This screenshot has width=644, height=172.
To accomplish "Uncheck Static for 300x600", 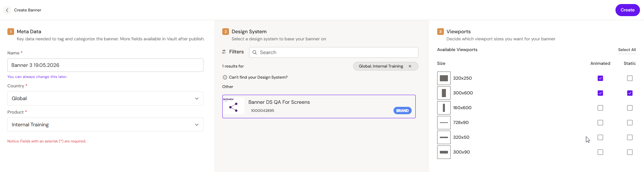I will click(630, 93).
